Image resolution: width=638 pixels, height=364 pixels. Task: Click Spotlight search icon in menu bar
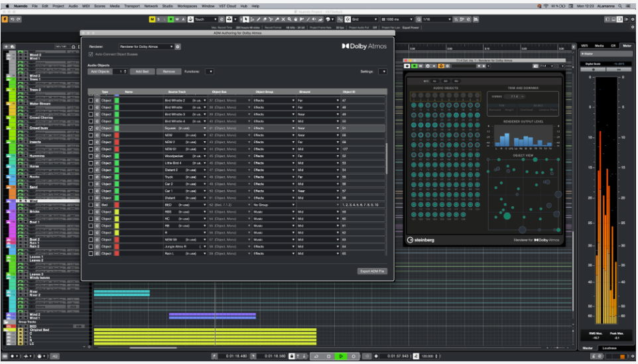620,6
